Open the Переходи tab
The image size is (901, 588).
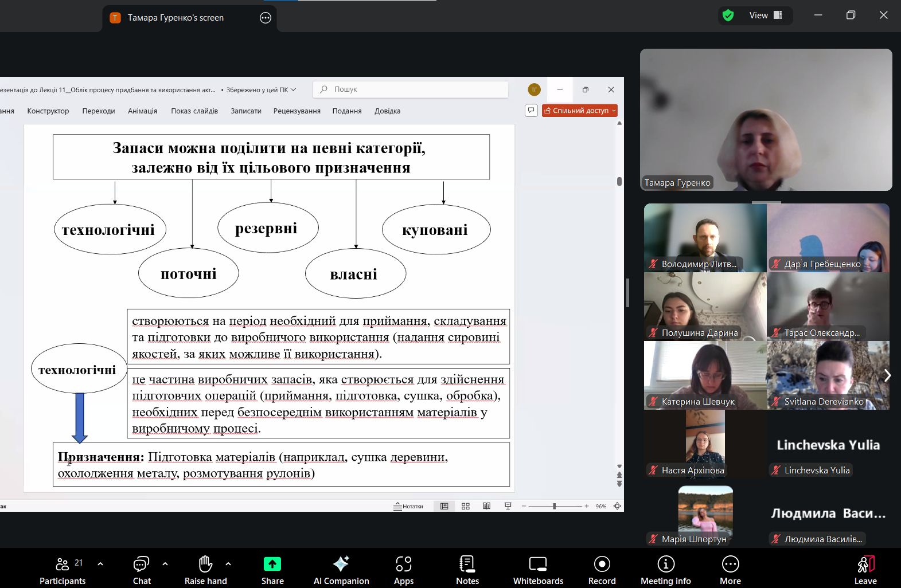[99, 111]
